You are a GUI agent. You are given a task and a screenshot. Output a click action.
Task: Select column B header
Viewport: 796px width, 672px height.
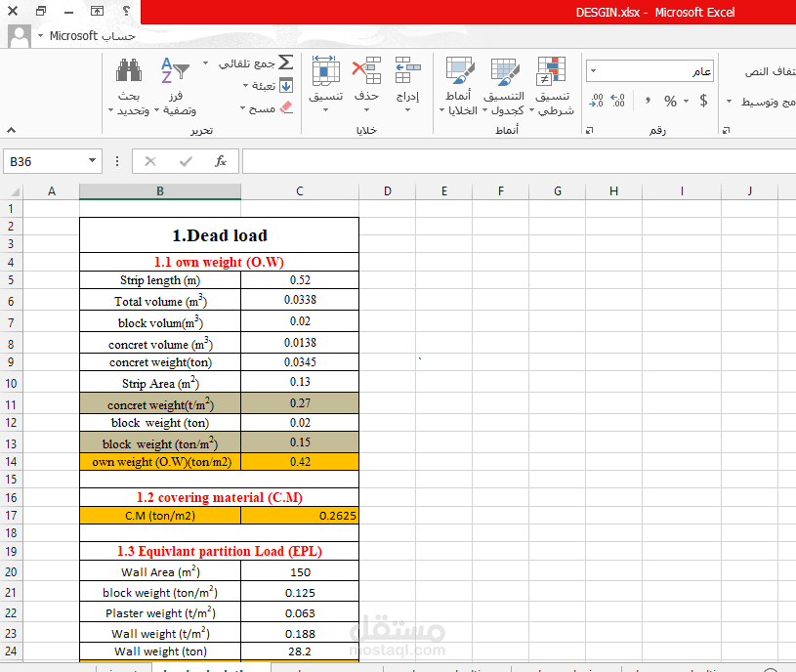160,191
